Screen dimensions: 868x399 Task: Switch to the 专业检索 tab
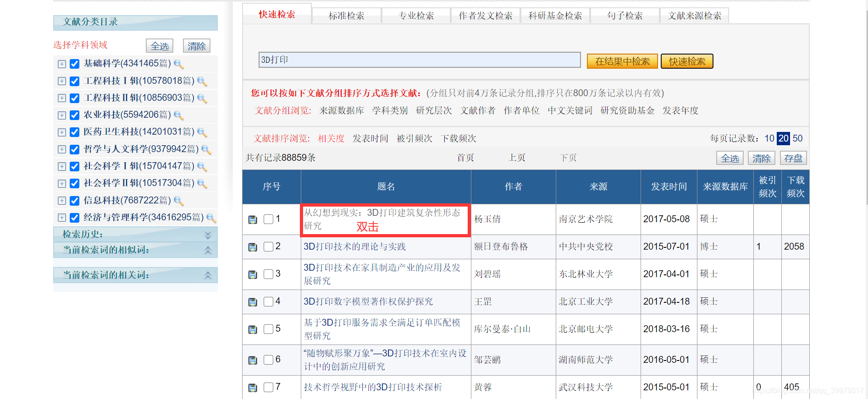click(x=416, y=16)
